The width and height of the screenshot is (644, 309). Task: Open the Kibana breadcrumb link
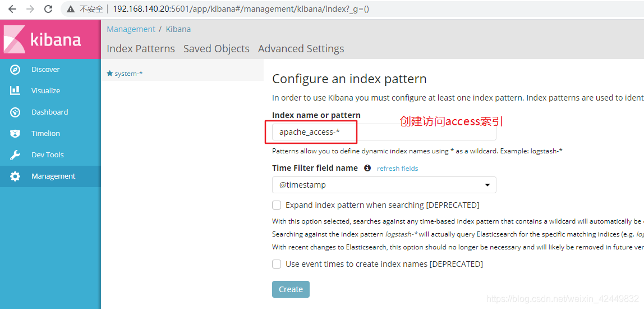pyautogui.click(x=178, y=29)
